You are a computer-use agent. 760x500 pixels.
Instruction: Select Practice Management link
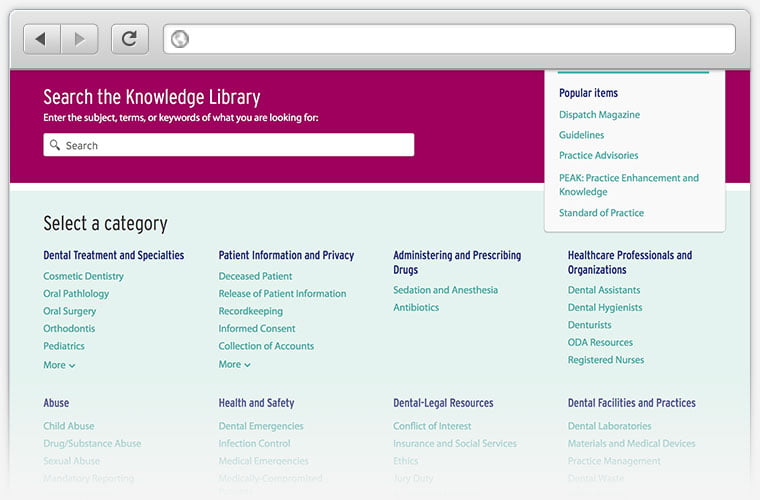614,461
